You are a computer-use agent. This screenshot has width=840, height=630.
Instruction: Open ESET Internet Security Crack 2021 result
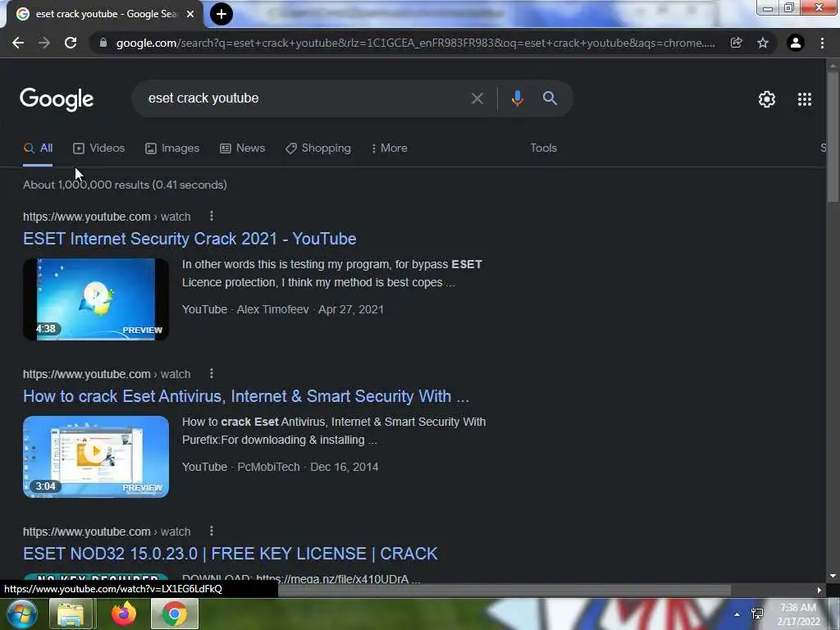point(189,239)
